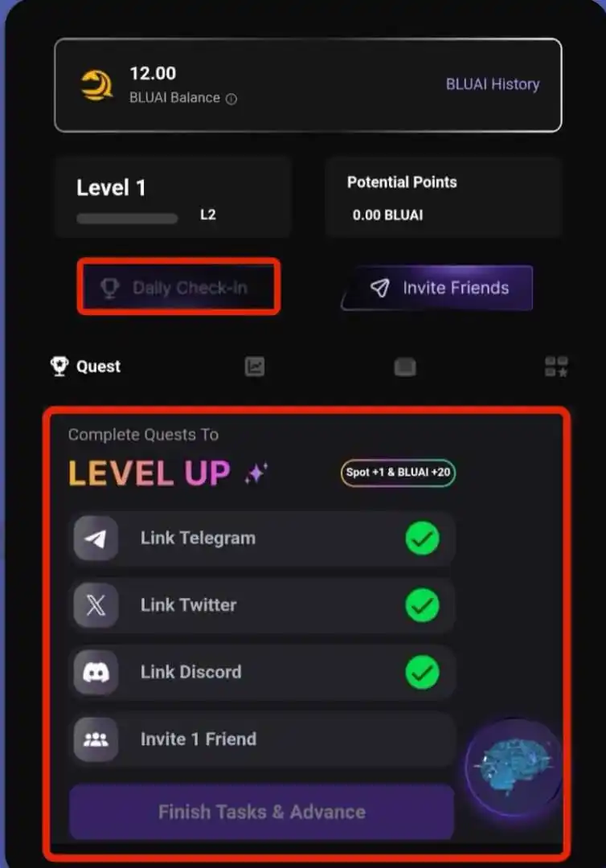Click the gold BLUAI coin logo
Screen dimensions: 606x868
coord(97,85)
